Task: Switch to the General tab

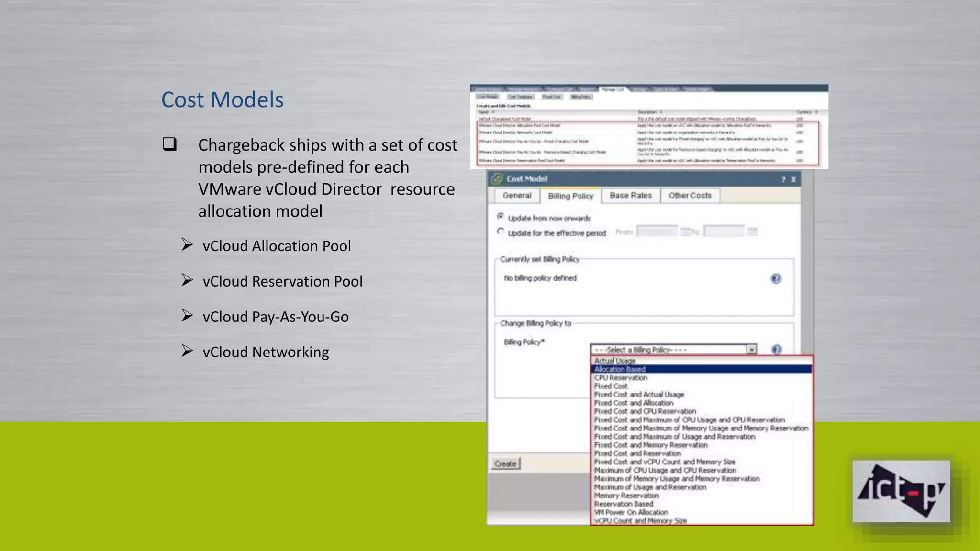Action: 517,196
